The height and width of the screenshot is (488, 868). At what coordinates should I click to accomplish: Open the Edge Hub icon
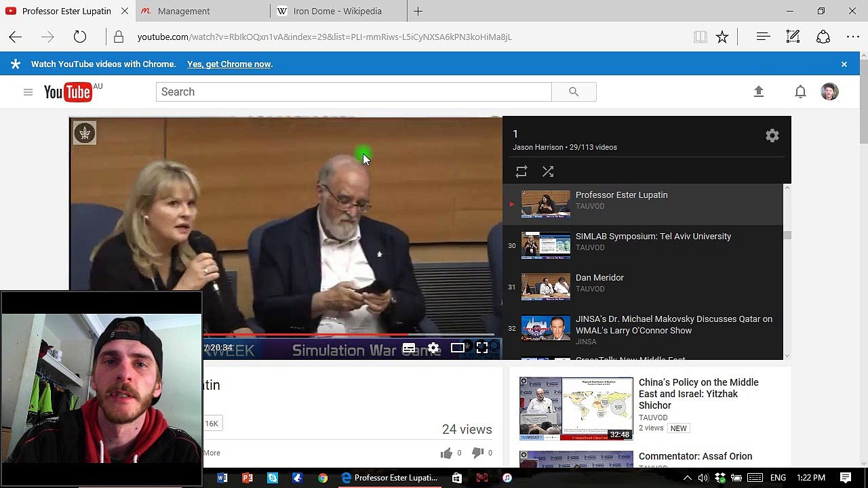763,37
